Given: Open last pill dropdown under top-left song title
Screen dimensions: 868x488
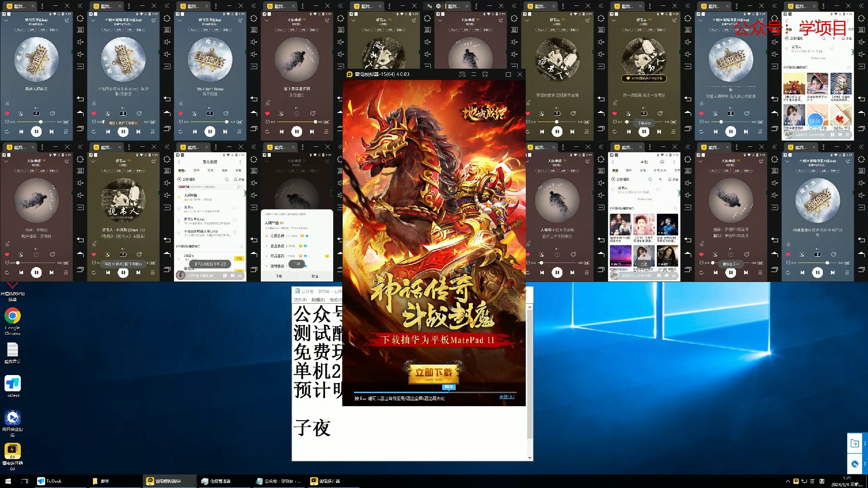Looking at the screenshot, I should tap(54, 29).
